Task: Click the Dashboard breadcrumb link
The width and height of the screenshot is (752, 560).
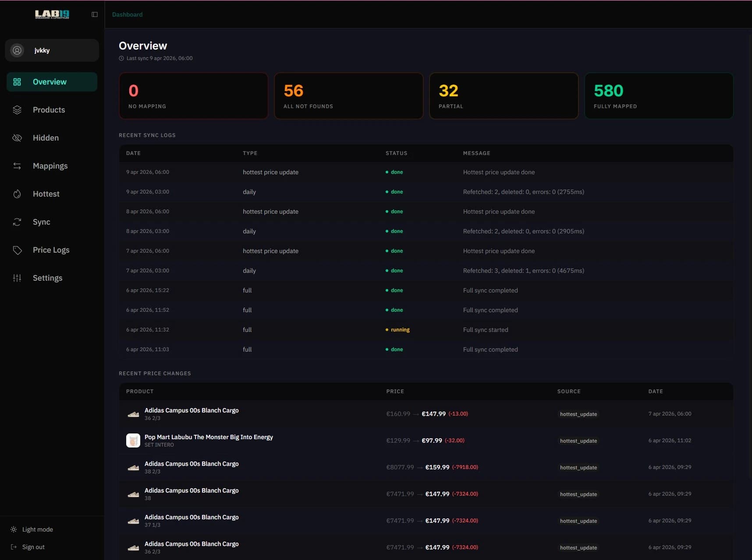Action: 127,14
